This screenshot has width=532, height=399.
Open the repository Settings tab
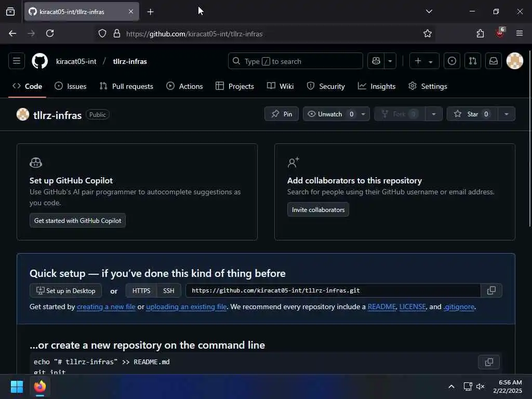(x=428, y=86)
